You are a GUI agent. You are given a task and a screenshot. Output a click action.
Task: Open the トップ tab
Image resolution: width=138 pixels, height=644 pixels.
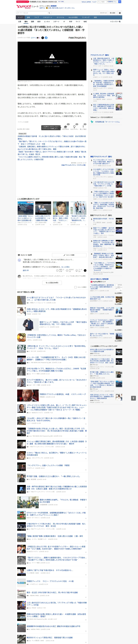20,17
